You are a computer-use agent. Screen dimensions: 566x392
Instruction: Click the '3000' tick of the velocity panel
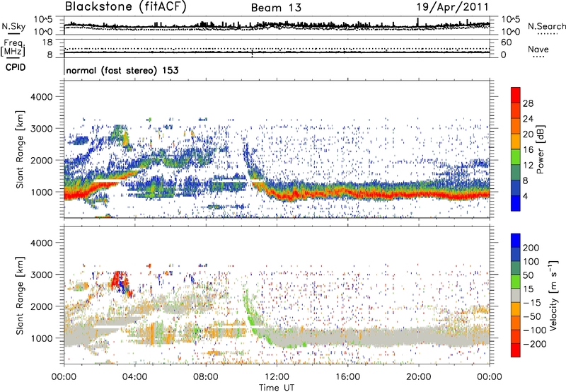click(41, 275)
